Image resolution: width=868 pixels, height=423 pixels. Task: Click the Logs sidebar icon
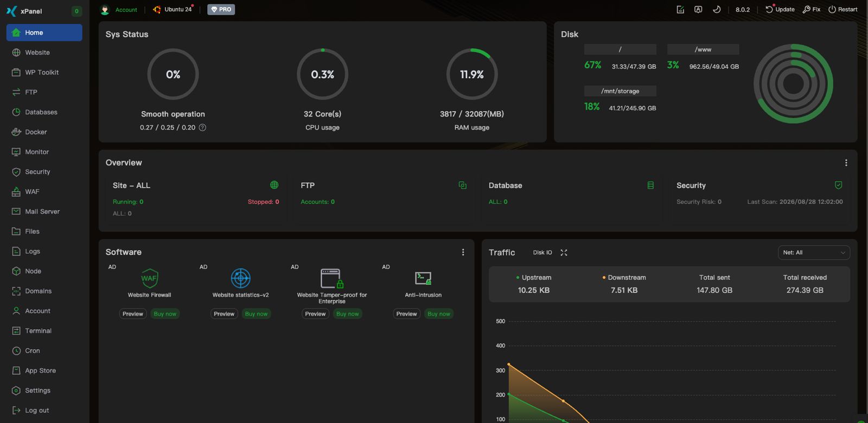[16, 251]
